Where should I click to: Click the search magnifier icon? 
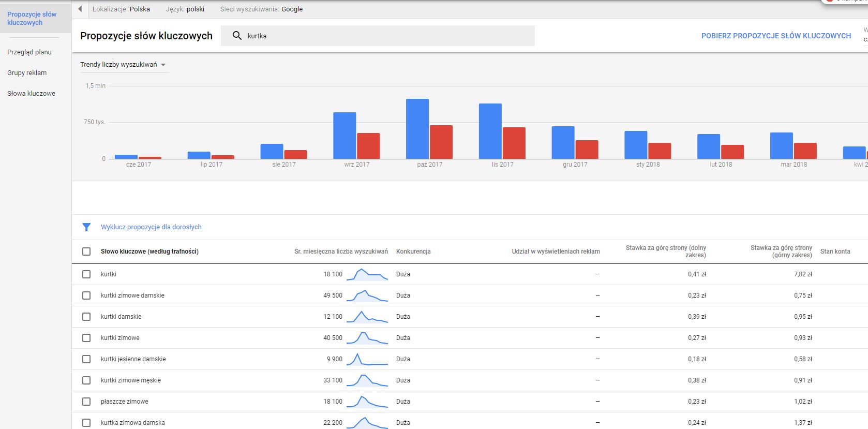[x=237, y=36]
